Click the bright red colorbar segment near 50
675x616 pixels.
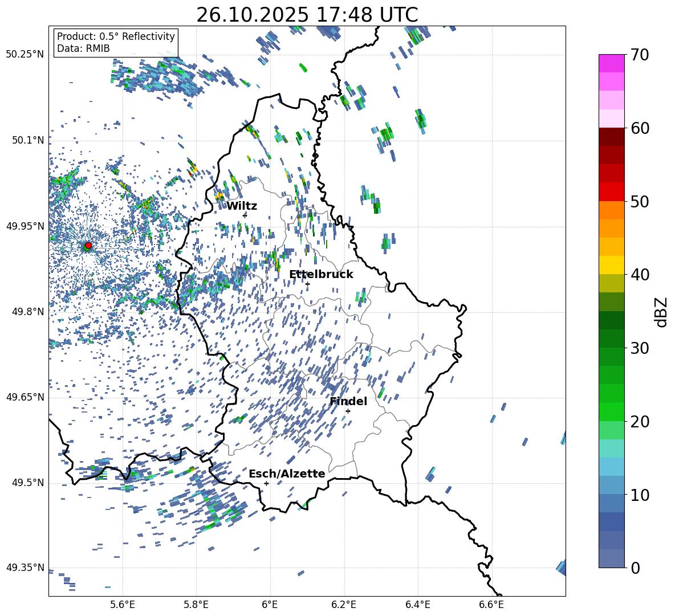[x=611, y=192]
